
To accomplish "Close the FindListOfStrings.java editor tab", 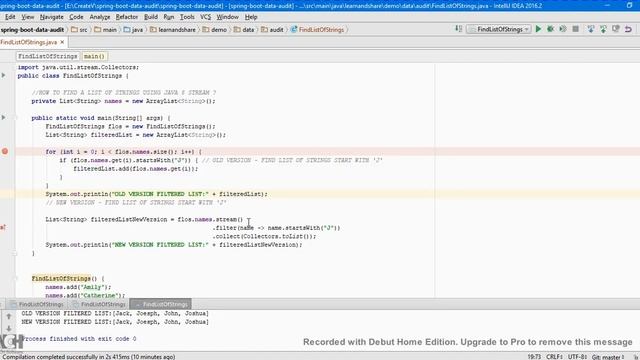I will click(x=62, y=42).
